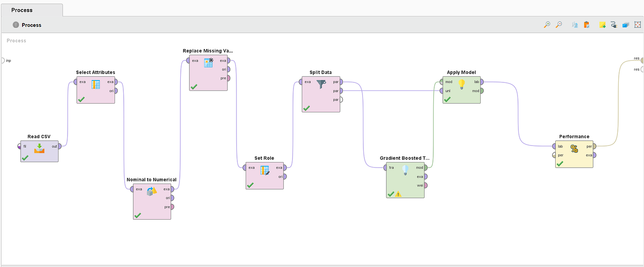
Task: Click the stacked blue layers toolbar icon
Action: [x=626, y=25]
